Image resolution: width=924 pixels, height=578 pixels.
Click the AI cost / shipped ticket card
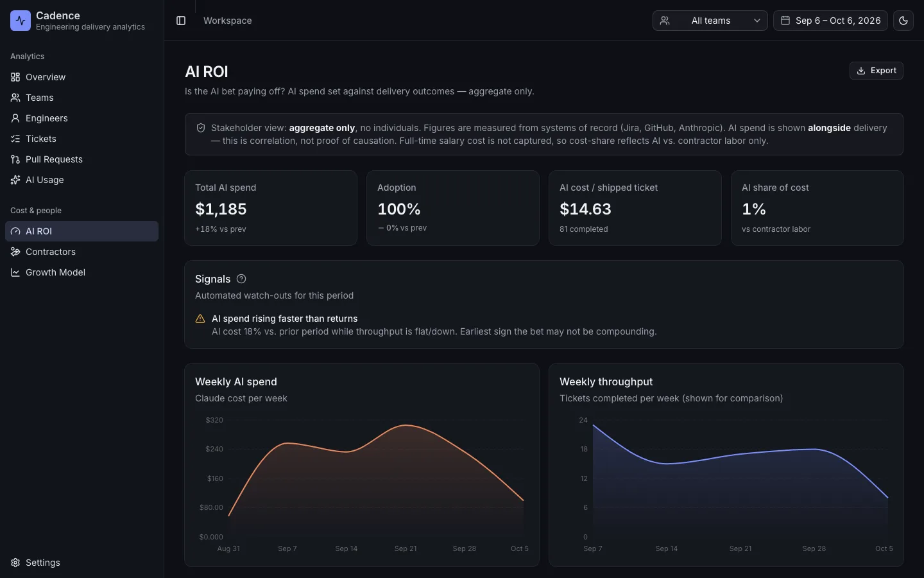click(635, 208)
